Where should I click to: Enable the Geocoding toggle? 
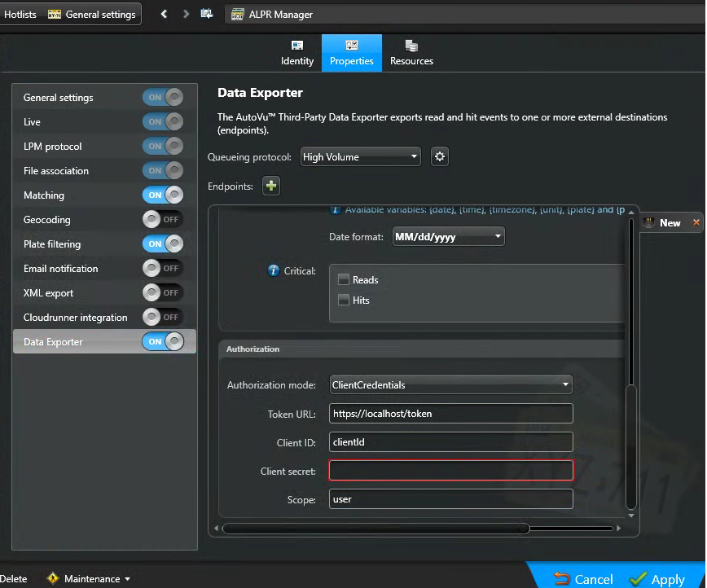[162, 220]
